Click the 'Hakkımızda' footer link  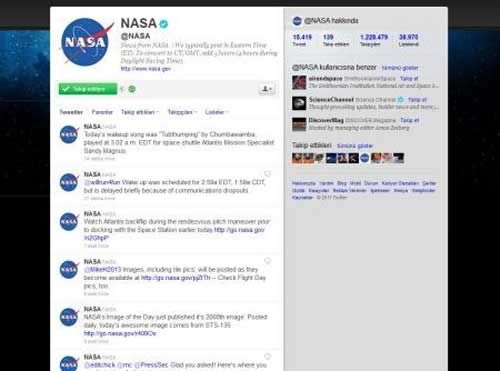click(303, 183)
